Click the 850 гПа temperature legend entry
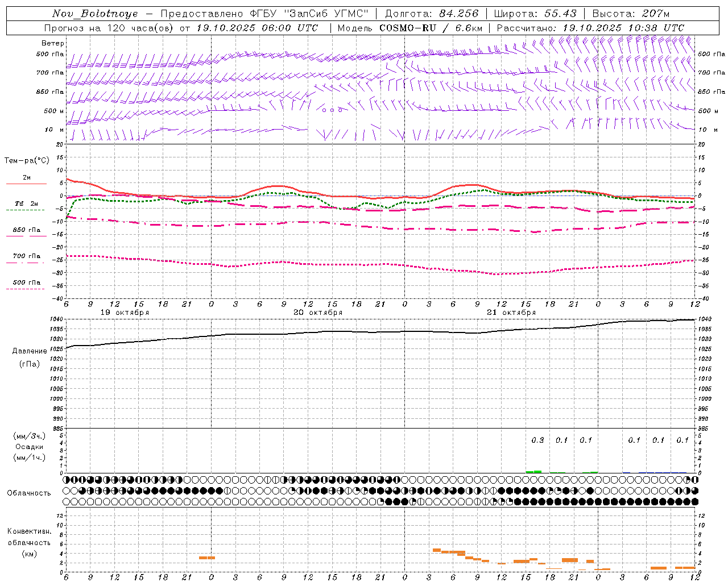 point(26,231)
